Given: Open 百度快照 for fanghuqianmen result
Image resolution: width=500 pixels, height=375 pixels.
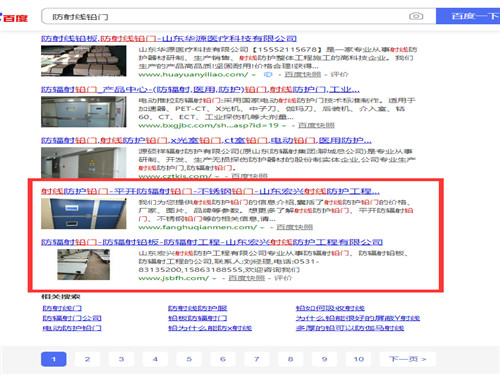Looking at the screenshot, I should coord(295,227).
